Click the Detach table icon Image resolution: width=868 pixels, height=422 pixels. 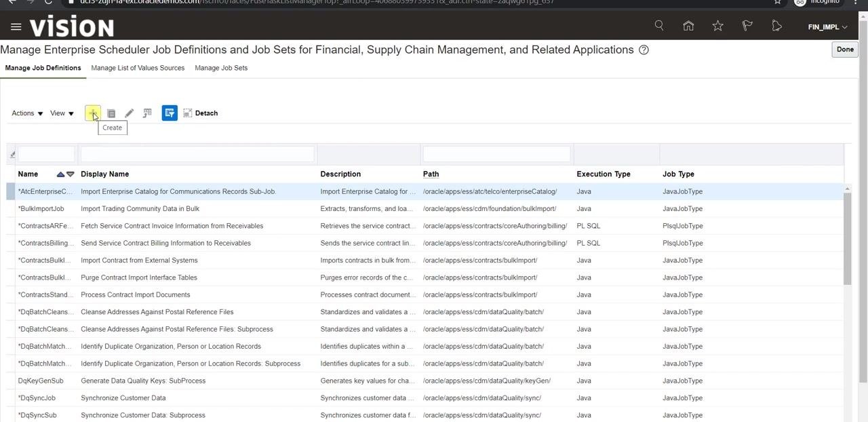[x=188, y=113]
